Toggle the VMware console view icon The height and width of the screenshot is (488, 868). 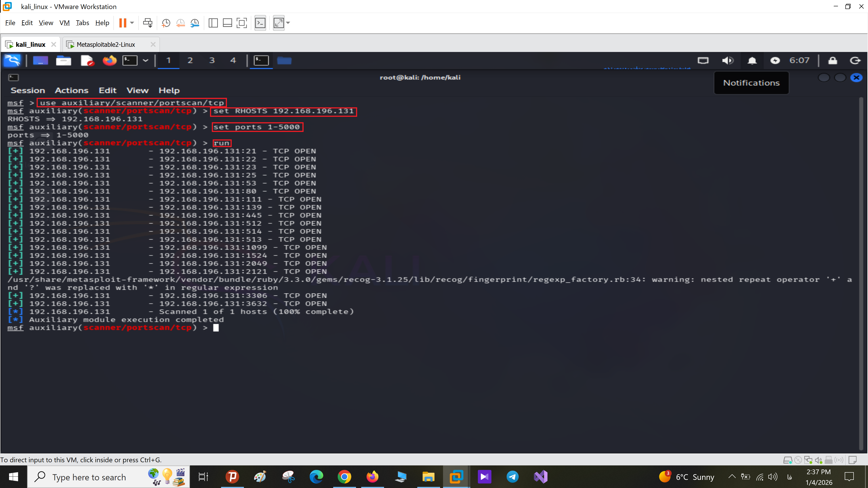pos(260,23)
